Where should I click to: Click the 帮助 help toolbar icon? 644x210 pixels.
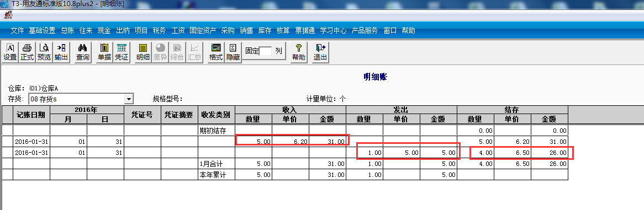pyautogui.click(x=299, y=52)
